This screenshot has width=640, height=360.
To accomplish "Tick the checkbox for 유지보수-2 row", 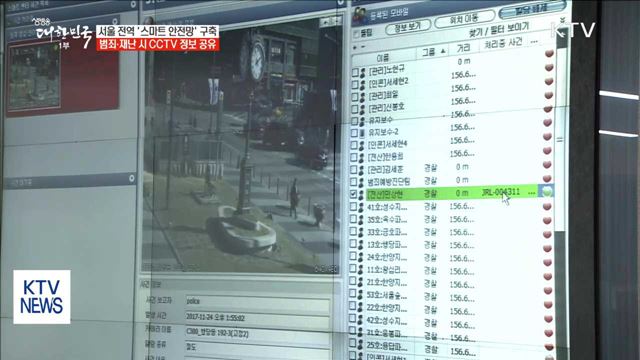I will pos(354,133).
